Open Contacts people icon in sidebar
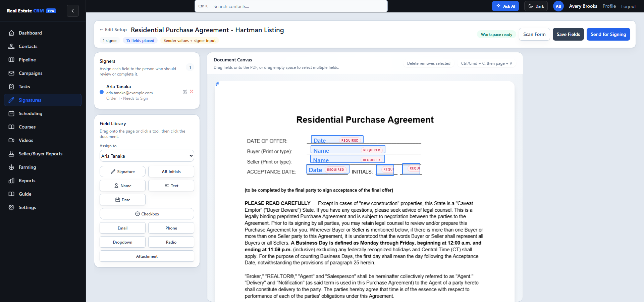The width and height of the screenshot is (644, 302). [x=11, y=46]
